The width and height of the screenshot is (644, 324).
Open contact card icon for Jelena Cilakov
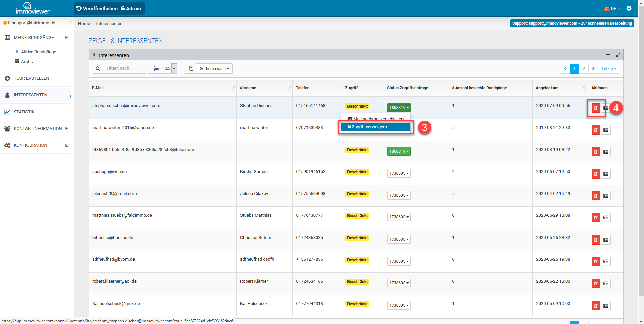pos(606,196)
